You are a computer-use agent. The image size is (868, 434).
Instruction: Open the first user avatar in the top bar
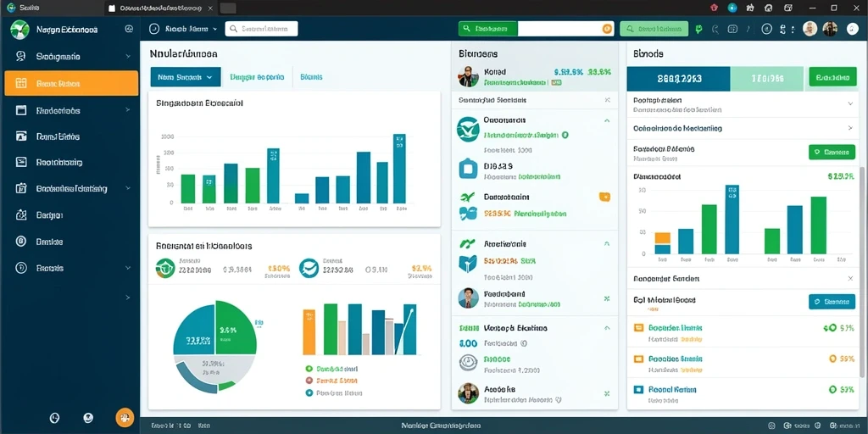[x=810, y=29]
